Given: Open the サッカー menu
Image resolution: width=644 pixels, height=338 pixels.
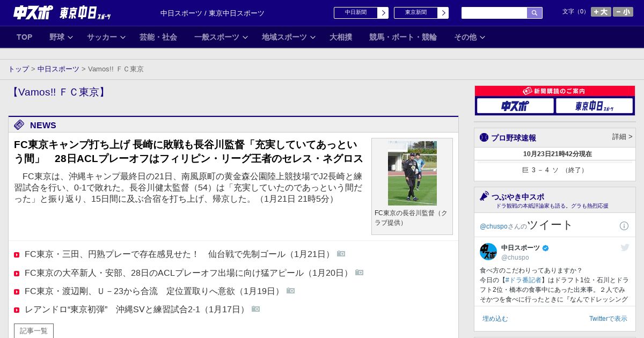Looking at the screenshot, I should tap(102, 37).
